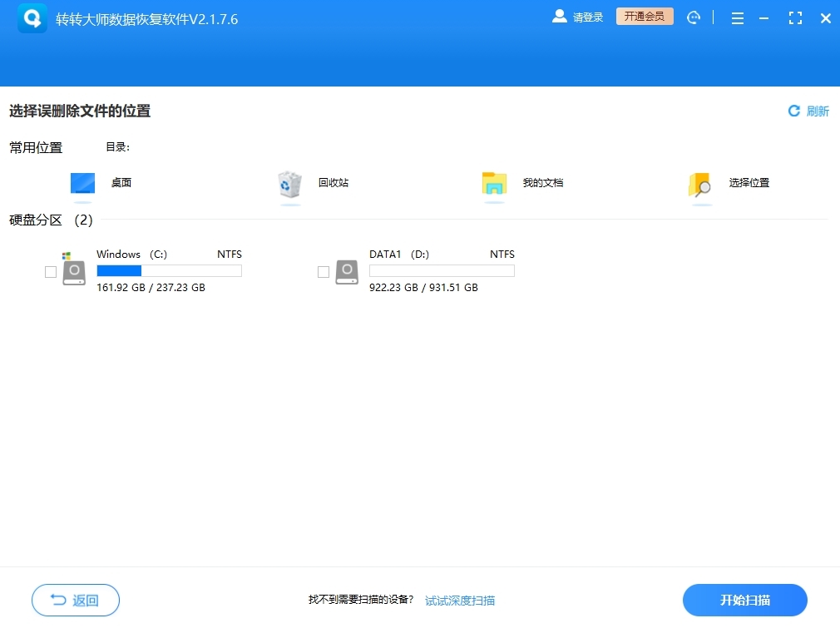Open 试试深度扫描 deep scan link
The width and height of the screenshot is (840, 628).
click(x=458, y=600)
